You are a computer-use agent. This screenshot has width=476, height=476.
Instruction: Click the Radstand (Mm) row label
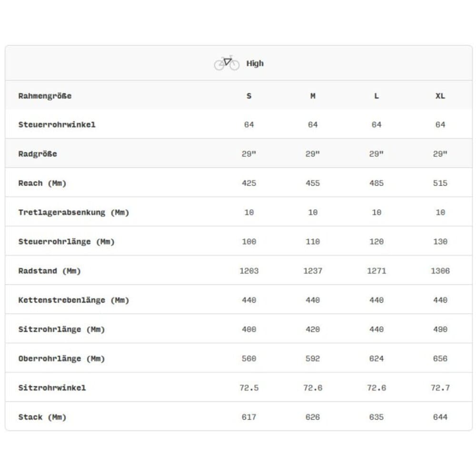(x=50, y=271)
